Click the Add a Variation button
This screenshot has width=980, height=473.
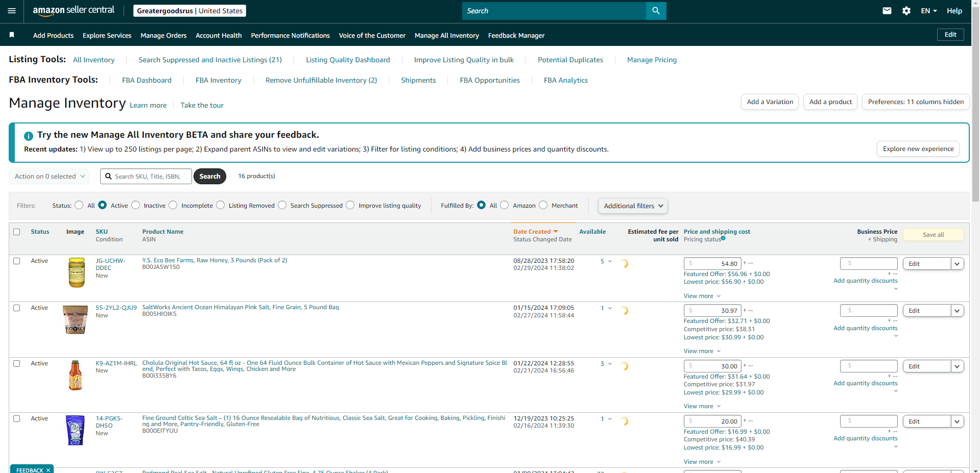point(770,102)
